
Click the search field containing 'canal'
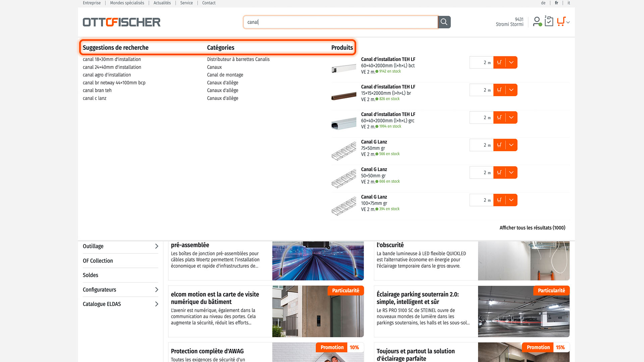coord(340,22)
